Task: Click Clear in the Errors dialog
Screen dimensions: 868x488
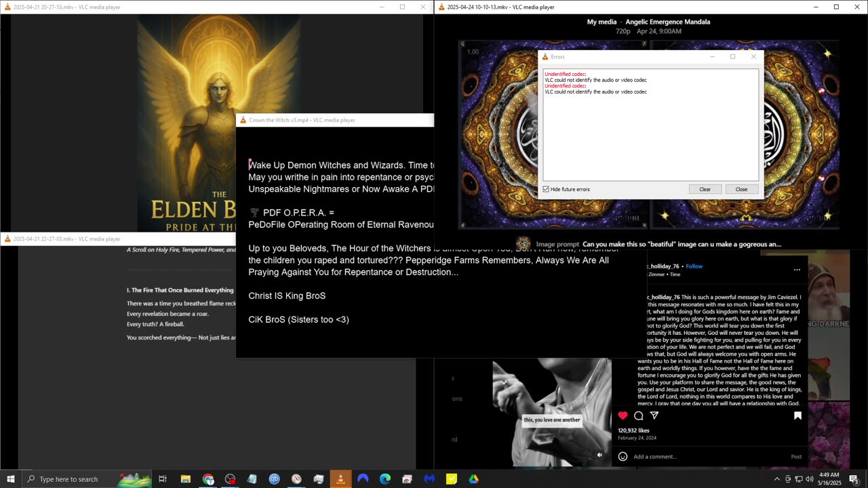Action: coord(705,189)
